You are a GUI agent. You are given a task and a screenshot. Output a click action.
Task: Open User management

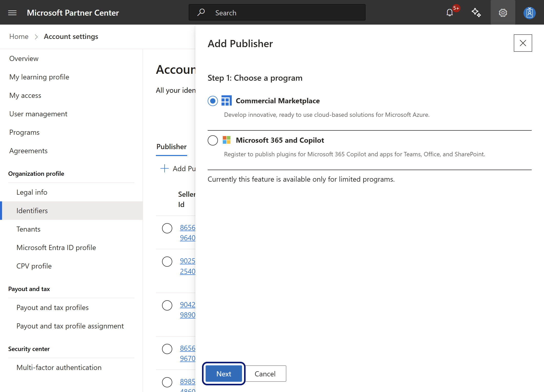point(38,114)
